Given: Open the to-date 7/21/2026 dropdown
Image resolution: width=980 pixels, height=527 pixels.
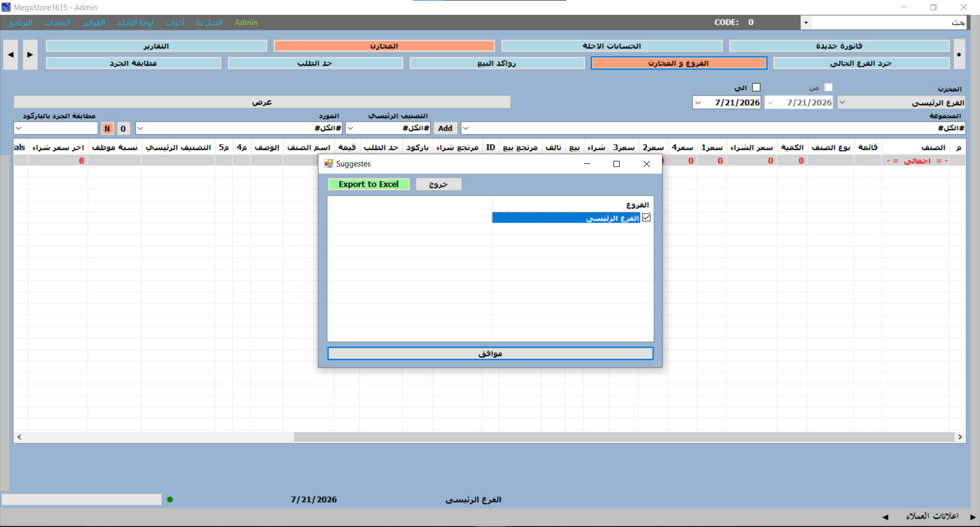Looking at the screenshot, I should click(x=698, y=103).
